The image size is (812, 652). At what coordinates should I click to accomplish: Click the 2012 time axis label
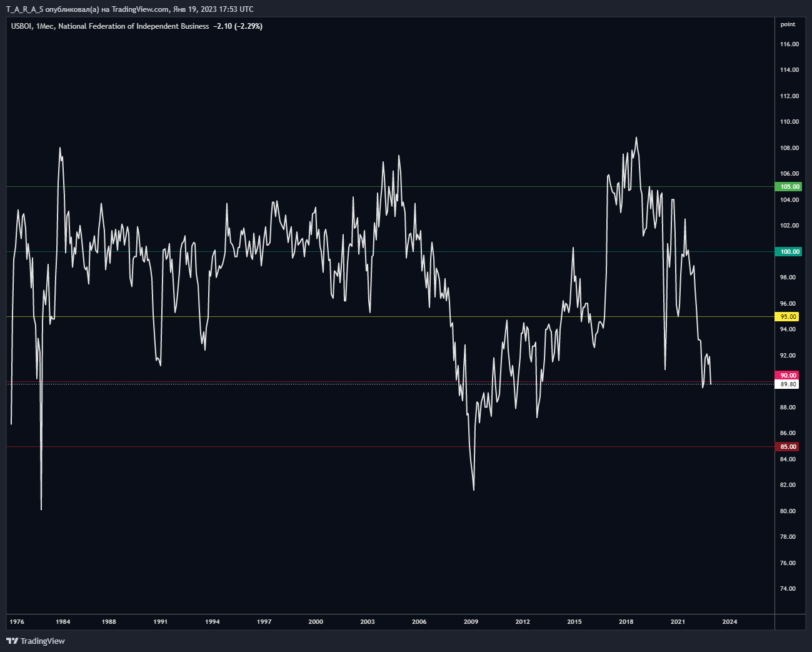523,622
